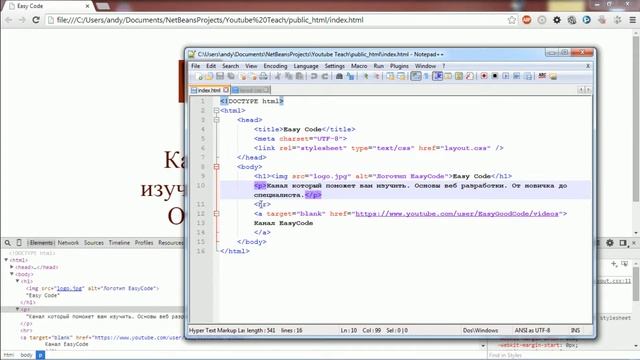Expand the head node in DevTools tree

click(x=12, y=267)
